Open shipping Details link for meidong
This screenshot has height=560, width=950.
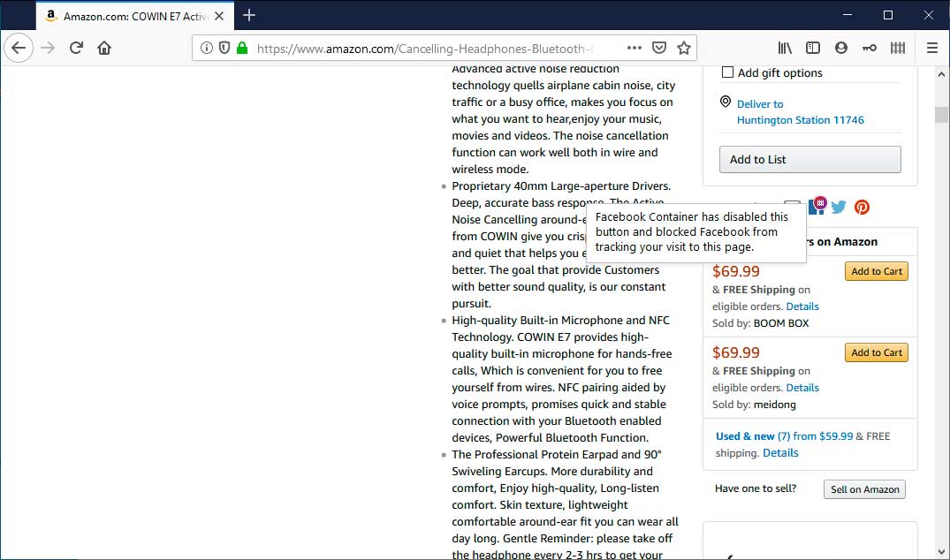click(802, 388)
